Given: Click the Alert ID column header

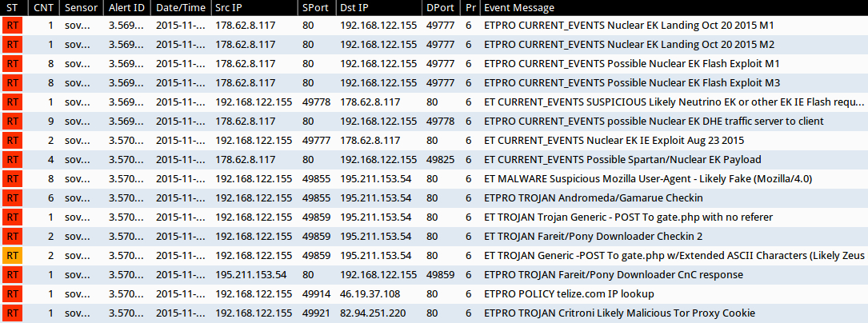Looking at the screenshot, I should point(126,7).
